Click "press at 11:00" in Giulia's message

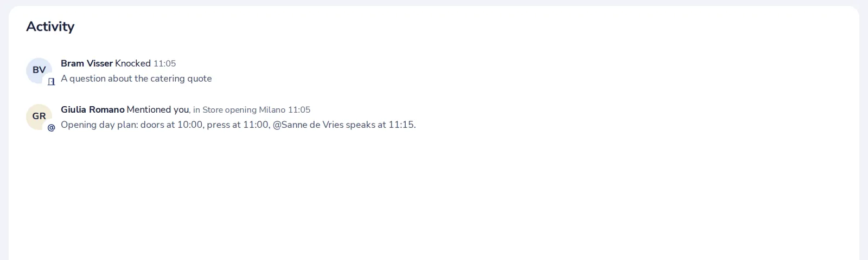238,125
